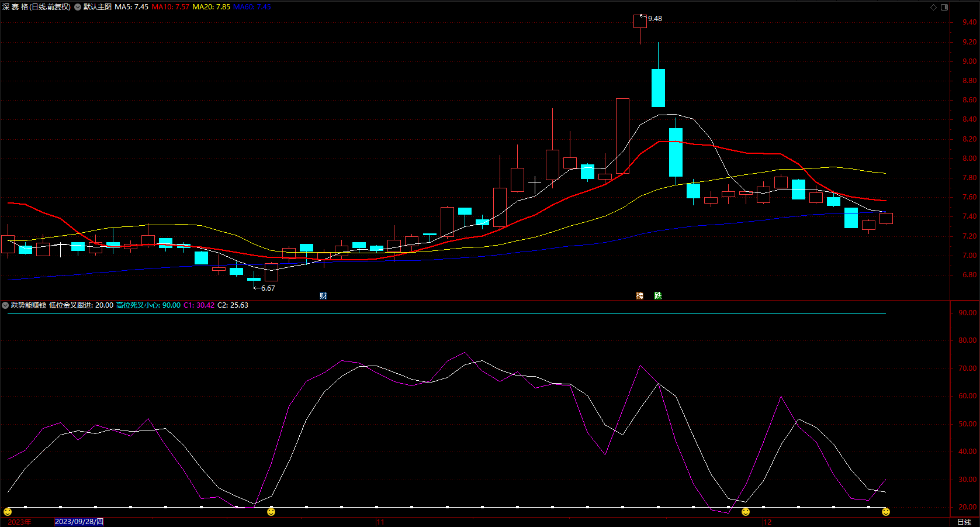The height and width of the screenshot is (527, 980).
Task: Click the 跌 event marker
Action: click(657, 296)
